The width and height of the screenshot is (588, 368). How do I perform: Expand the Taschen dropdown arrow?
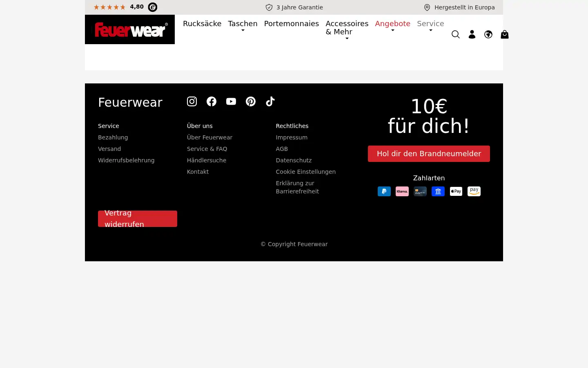(x=243, y=31)
